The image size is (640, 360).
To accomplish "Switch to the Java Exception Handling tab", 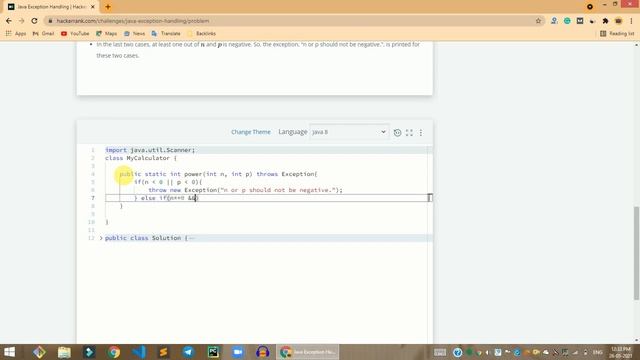I will [x=51, y=7].
